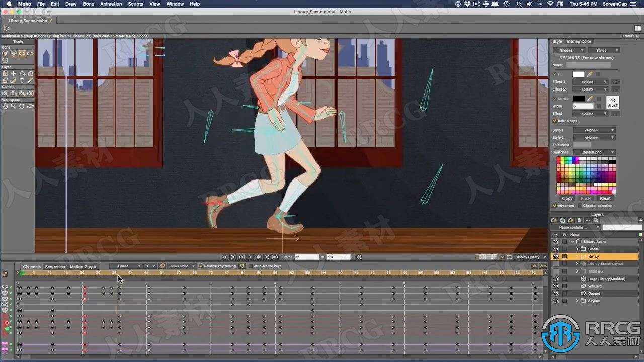Select the Transform Layer plus-shaped tool
The height and width of the screenshot is (362, 644).
[14, 73]
